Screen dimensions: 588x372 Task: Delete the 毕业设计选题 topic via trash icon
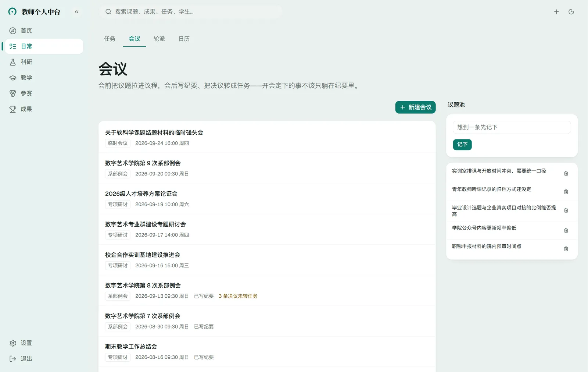tap(566, 210)
